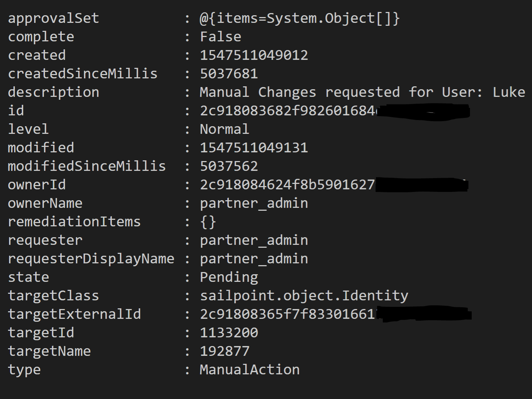Click partner_admin next to requesterDisplayName
This screenshot has width=532, height=399.
(x=254, y=259)
